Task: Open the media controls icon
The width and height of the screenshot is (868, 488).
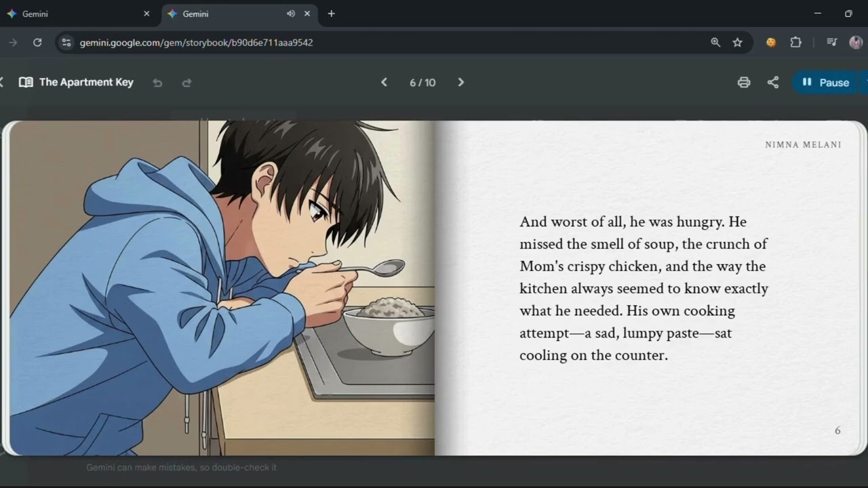Action: pyautogui.click(x=832, y=42)
